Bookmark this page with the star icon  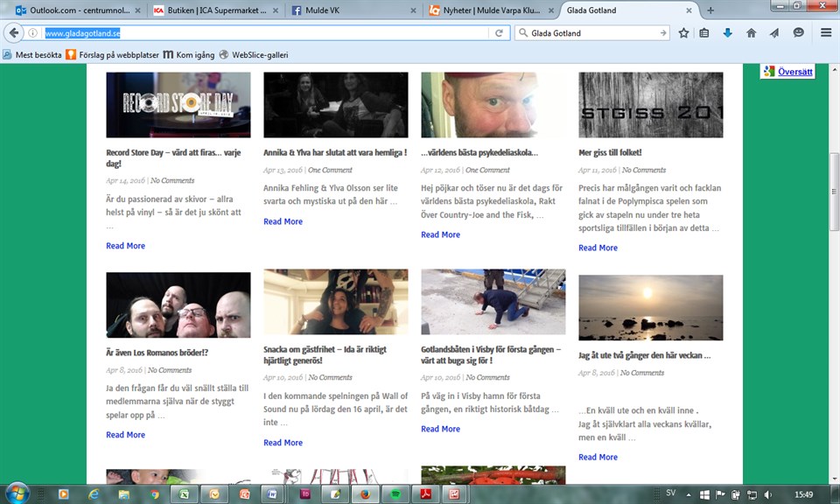pyautogui.click(x=683, y=33)
